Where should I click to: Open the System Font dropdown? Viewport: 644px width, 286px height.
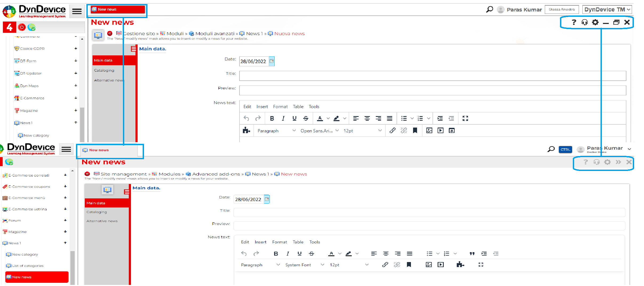(304, 265)
